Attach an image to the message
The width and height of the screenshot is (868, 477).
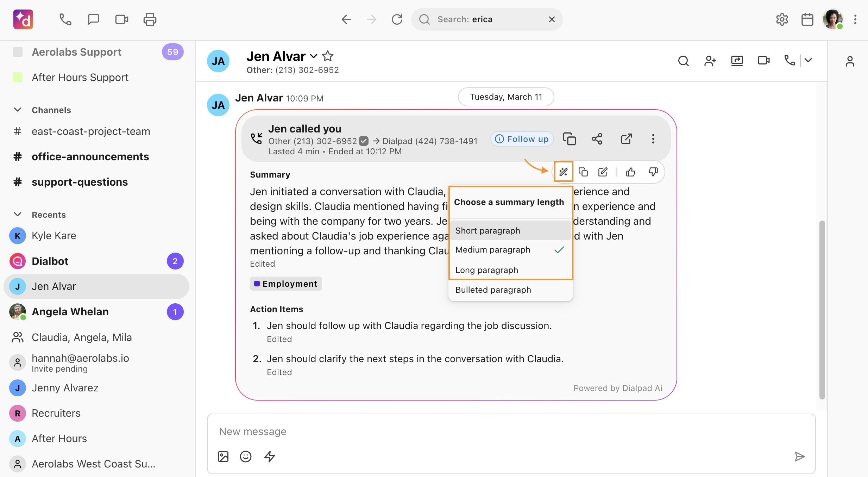(223, 457)
